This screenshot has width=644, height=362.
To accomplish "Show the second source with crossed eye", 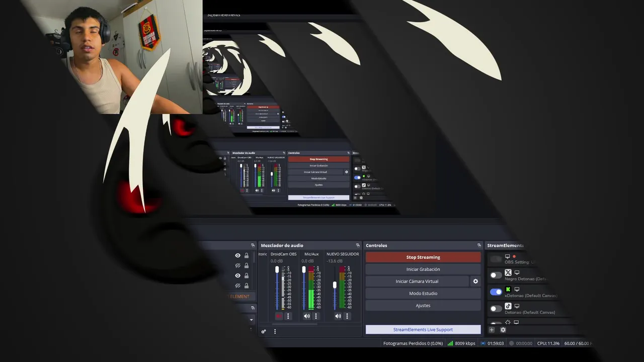I will tap(237, 265).
